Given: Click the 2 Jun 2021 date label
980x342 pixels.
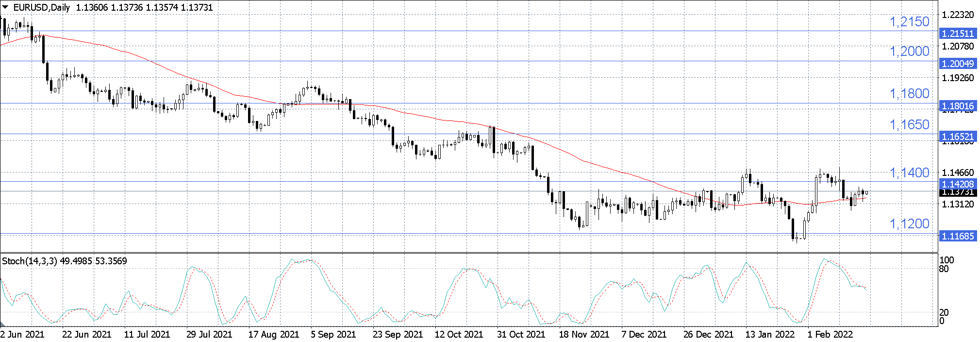Looking at the screenshot, I should pyautogui.click(x=22, y=334).
